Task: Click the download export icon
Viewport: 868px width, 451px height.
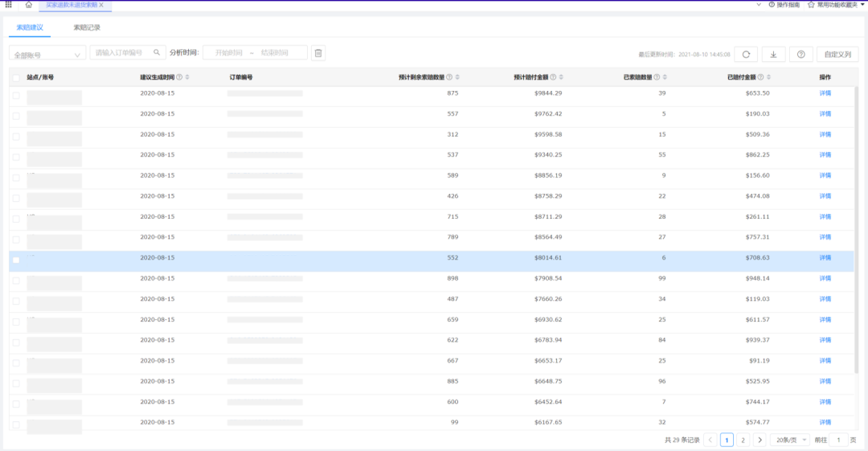Action: coord(773,54)
